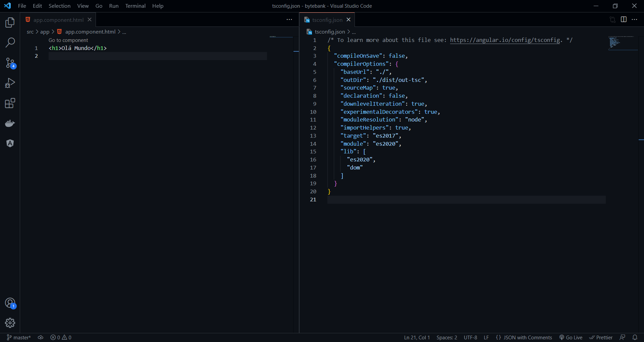Screen dimensions: 644x342
Task: Click the Prettier status item
Action: tap(601, 337)
